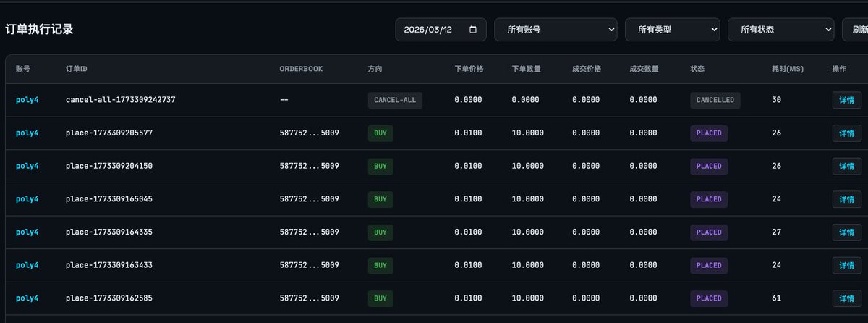
Task: Select order ID place-1773309164335
Action: coord(109,232)
